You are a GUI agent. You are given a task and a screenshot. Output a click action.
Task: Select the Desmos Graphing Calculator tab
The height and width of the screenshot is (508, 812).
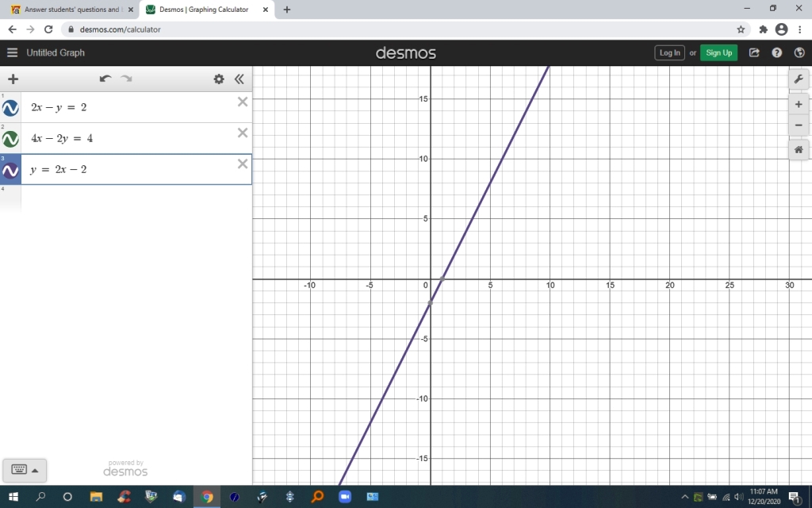click(x=204, y=10)
